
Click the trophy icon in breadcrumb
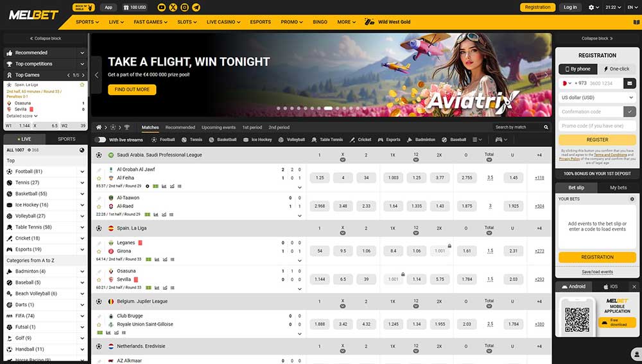(127, 127)
